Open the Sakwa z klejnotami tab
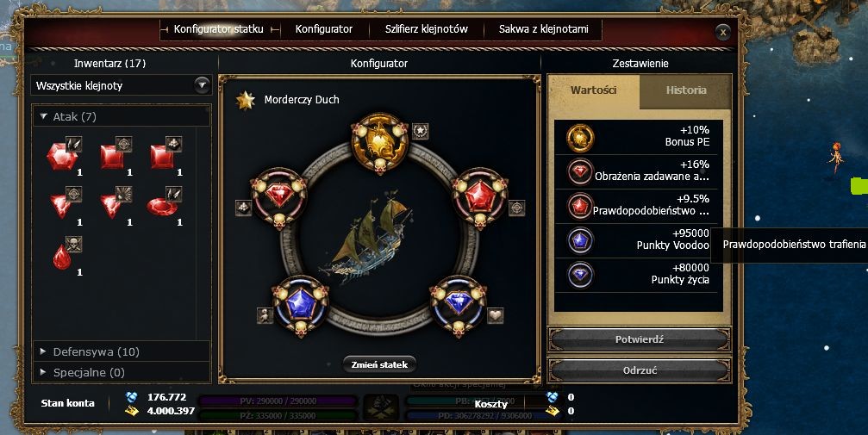 point(544,29)
